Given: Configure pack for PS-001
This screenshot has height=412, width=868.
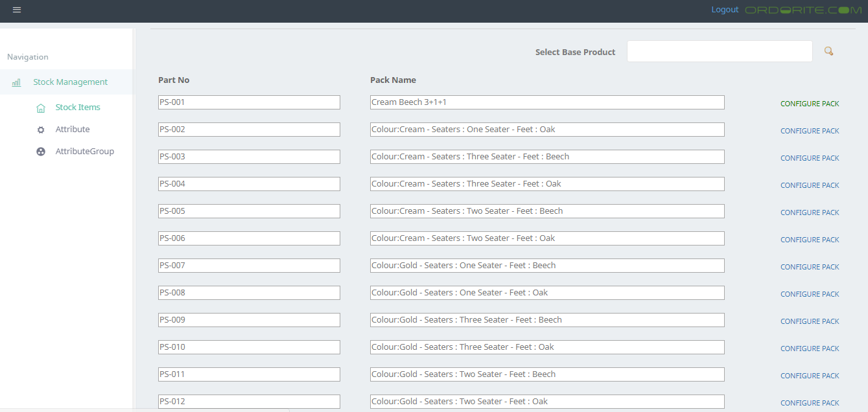Looking at the screenshot, I should pos(810,104).
